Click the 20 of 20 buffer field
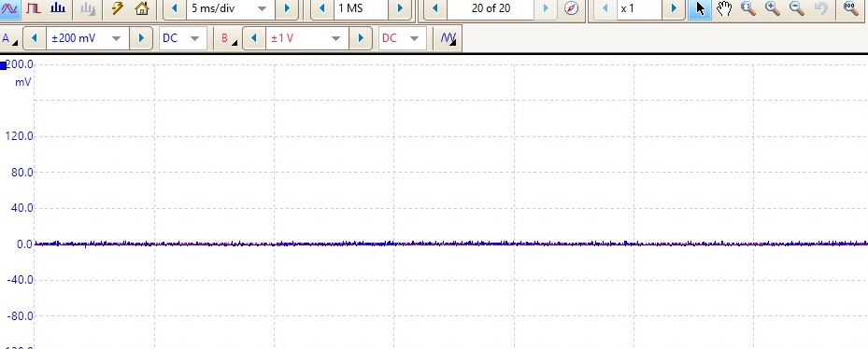Image resolution: width=868 pixels, height=349 pixels. point(491,8)
